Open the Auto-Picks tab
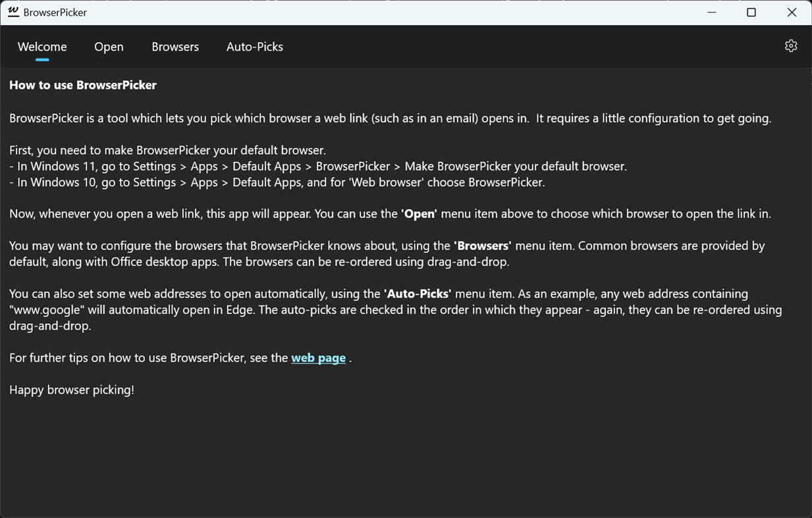Viewport: 812px width, 518px height. [255, 47]
